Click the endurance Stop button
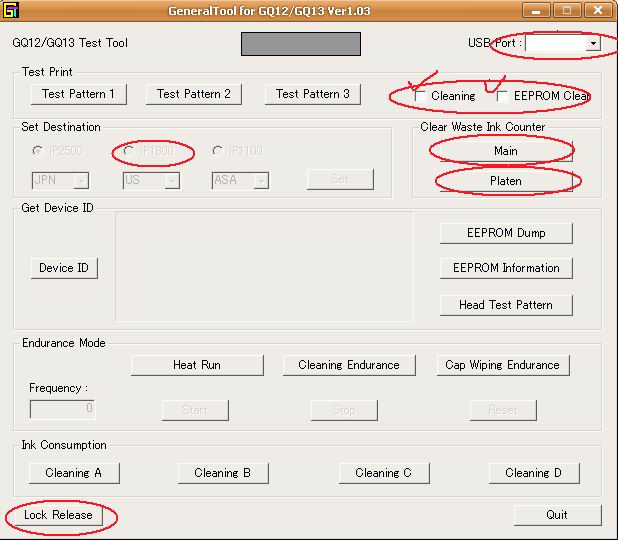 coord(344,410)
